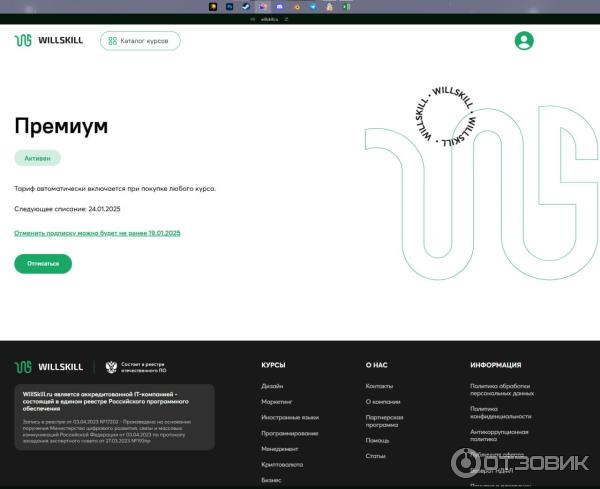The image size is (600, 489).
Task: Click the О НАС footer column heading
Action: [x=377, y=365]
